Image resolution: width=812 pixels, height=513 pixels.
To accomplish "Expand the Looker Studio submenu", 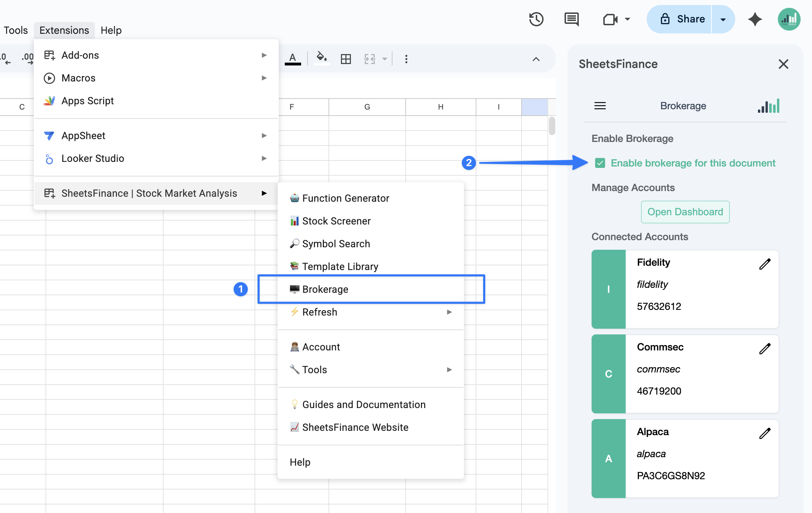I will [x=156, y=158].
